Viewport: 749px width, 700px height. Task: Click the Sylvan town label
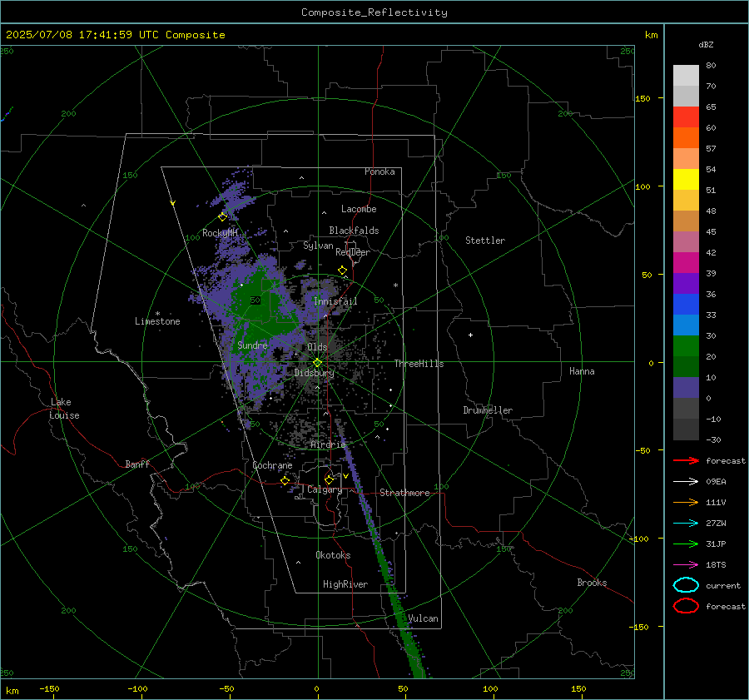pos(318,246)
